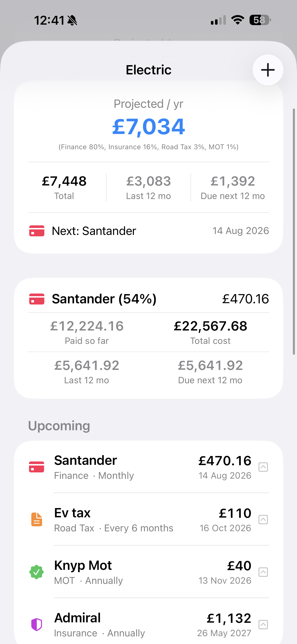Viewport: 297px width, 644px height.
Task: Click the vertical scrollbar on the right edge
Action: (x=294, y=231)
